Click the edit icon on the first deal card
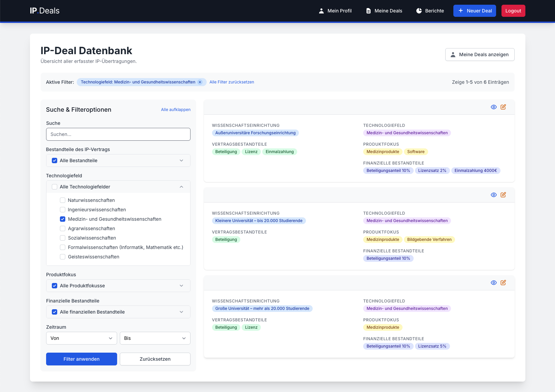The width and height of the screenshot is (555, 392). pos(503,107)
